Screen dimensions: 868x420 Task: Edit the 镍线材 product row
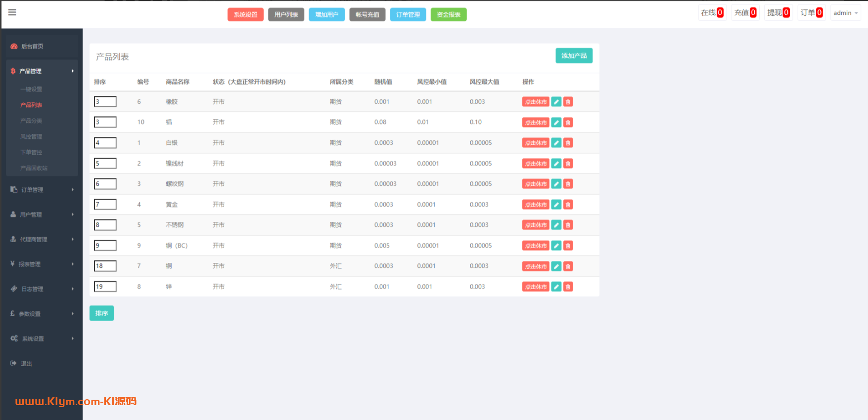click(x=556, y=164)
